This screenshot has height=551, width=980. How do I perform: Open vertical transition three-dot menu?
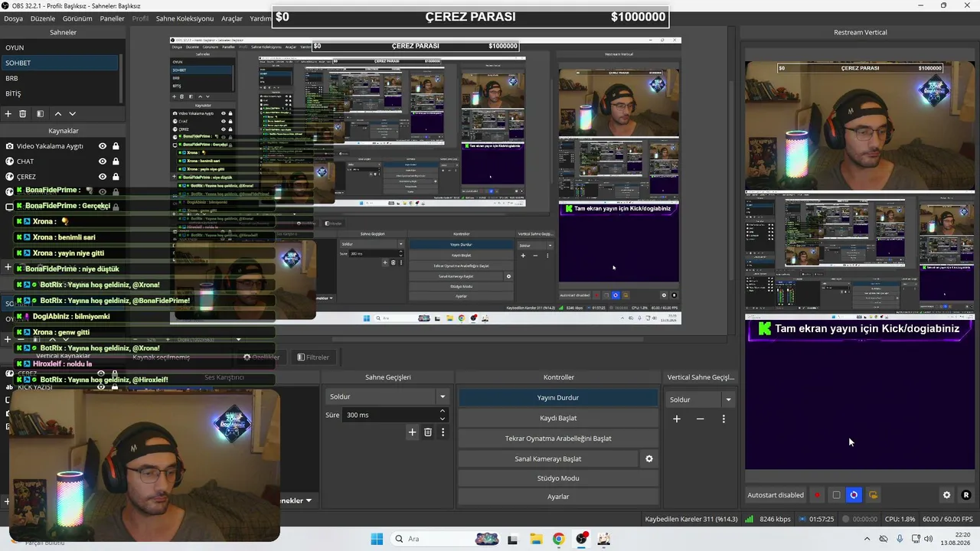(x=724, y=419)
